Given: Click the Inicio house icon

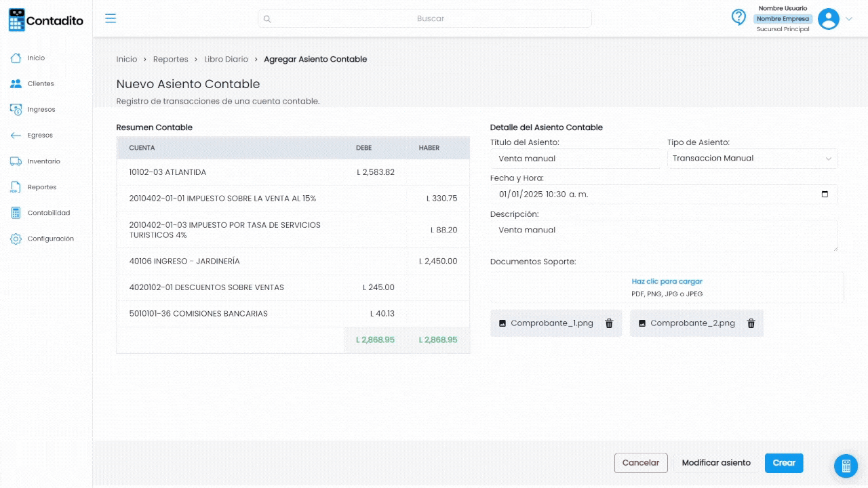Looking at the screenshot, I should pos(16,58).
